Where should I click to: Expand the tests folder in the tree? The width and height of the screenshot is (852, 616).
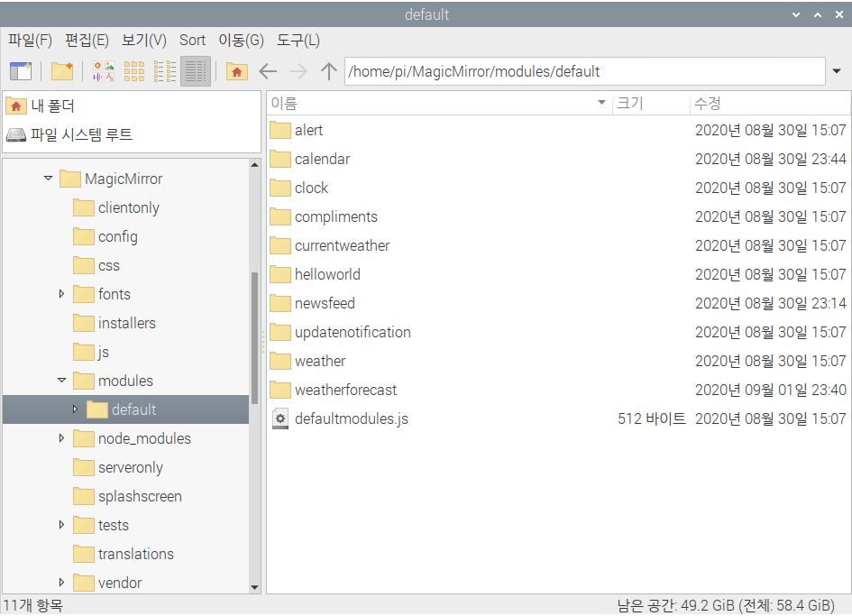pos(61,525)
